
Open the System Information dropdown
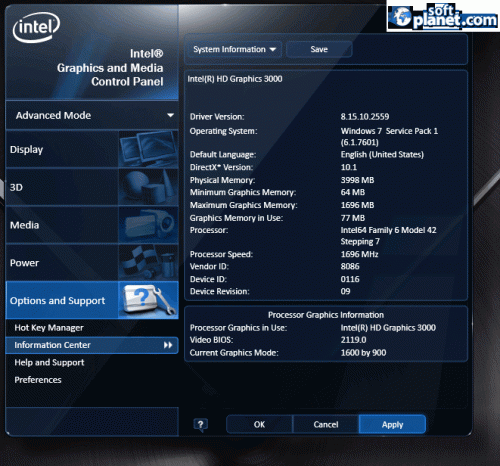(x=234, y=49)
